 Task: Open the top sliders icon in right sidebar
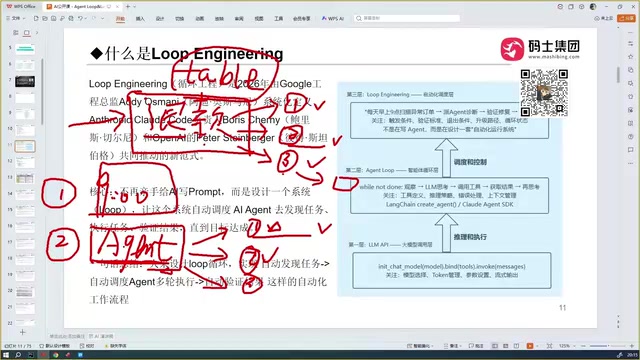click(631, 43)
